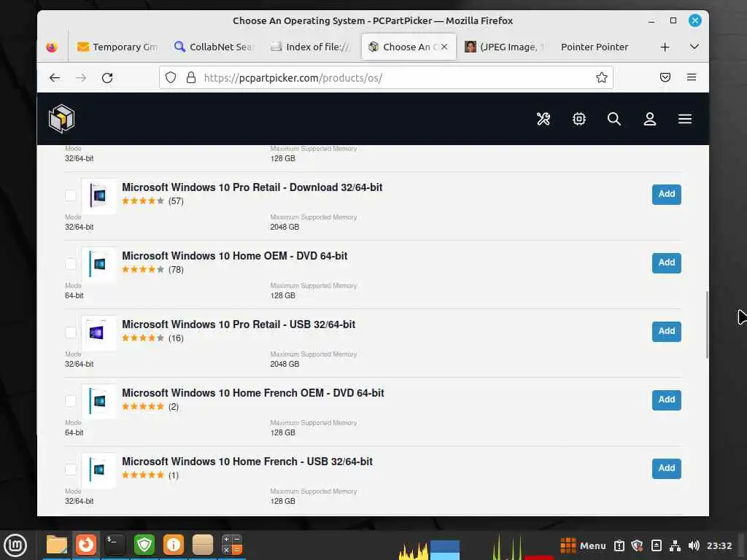Viewport: 747px width, 560px height.
Task: Open the Calculator taskbar icon
Action: [232, 544]
